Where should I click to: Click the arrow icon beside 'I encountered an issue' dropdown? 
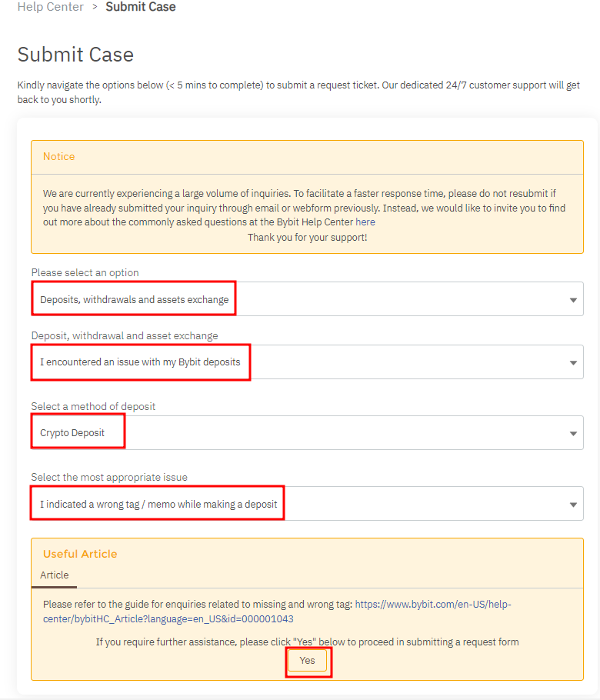[x=573, y=362]
